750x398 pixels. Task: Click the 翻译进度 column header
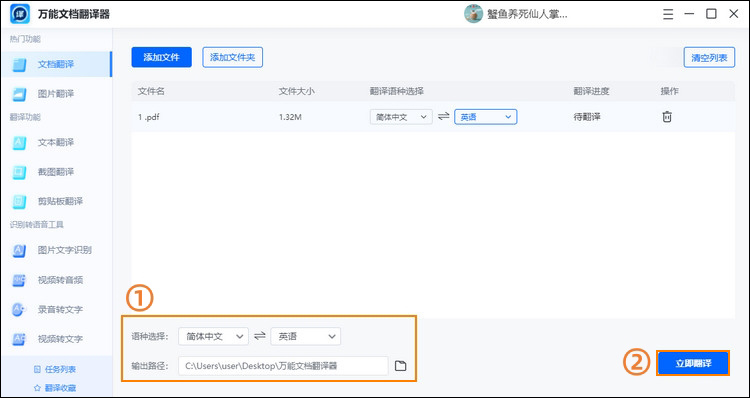(x=592, y=91)
